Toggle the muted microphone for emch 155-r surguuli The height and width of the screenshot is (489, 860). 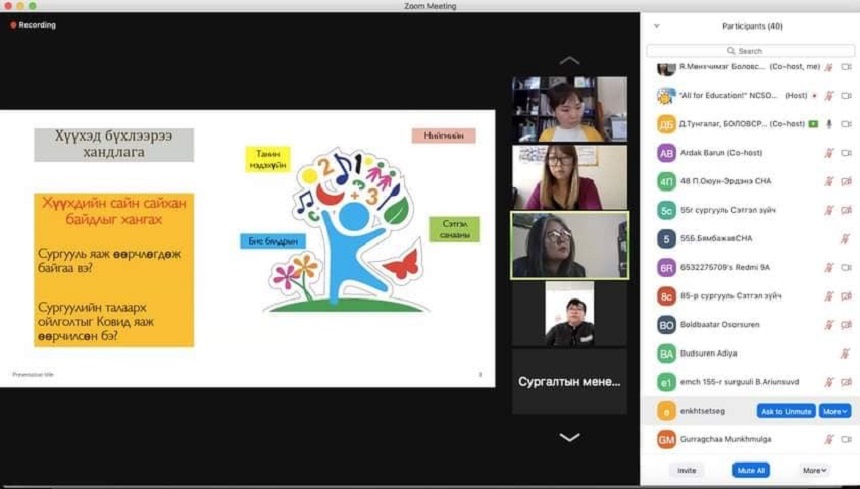(x=828, y=382)
